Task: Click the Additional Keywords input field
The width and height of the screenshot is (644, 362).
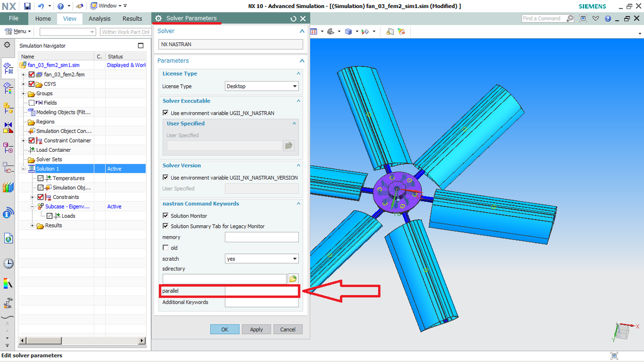Action: (x=262, y=302)
